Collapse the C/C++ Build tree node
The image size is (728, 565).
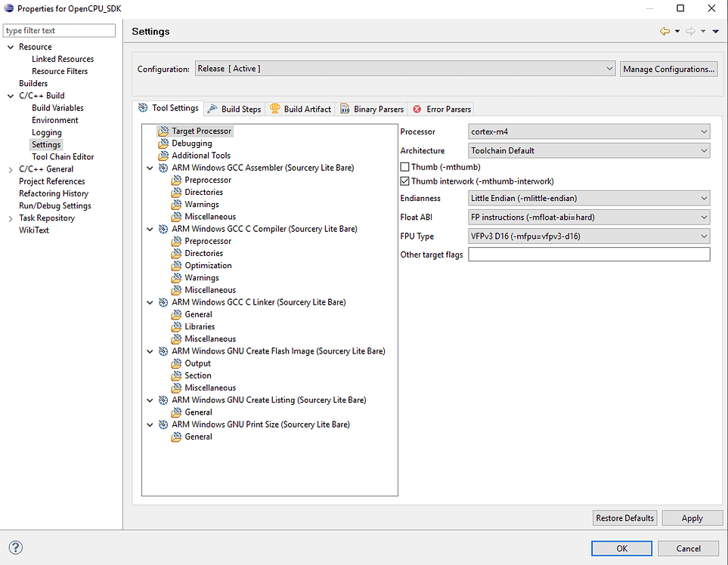point(11,96)
